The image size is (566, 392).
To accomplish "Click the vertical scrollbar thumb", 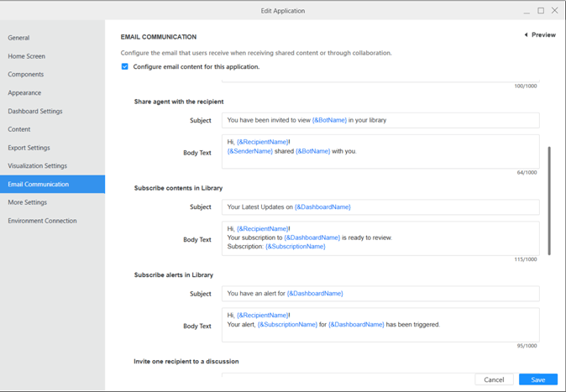I will pyautogui.click(x=549, y=201).
